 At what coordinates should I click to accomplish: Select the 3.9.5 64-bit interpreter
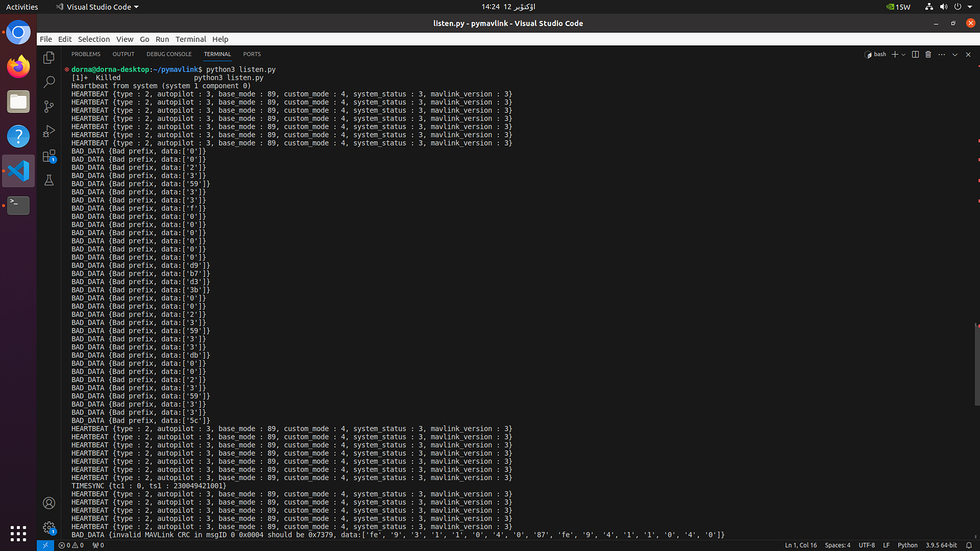click(941, 545)
